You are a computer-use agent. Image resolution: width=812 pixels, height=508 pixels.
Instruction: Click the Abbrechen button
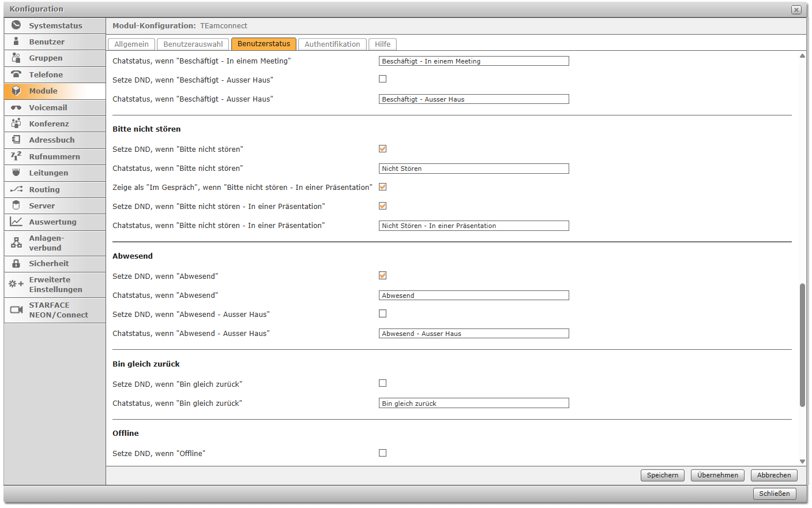click(774, 475)
